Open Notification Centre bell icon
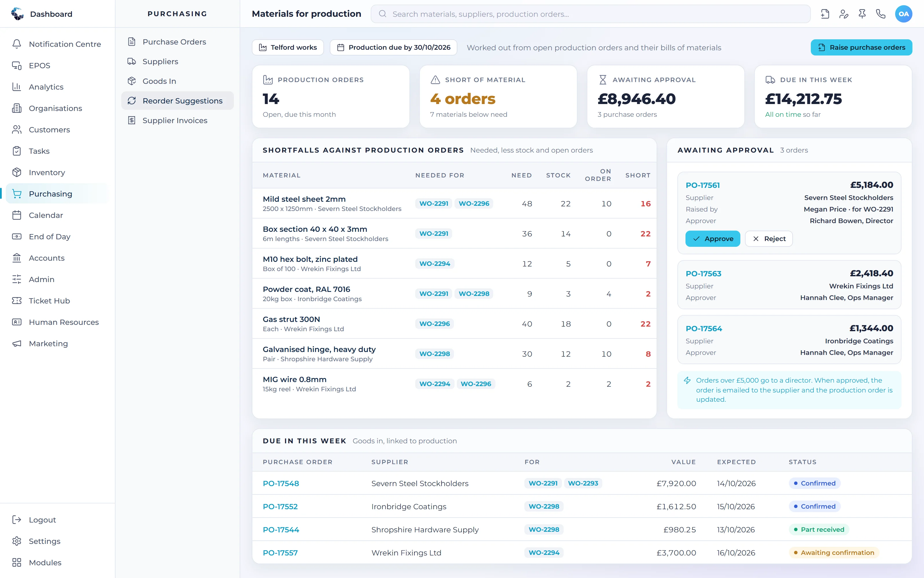The height and width of the screenshot is (578, 924). click(17, 44)
